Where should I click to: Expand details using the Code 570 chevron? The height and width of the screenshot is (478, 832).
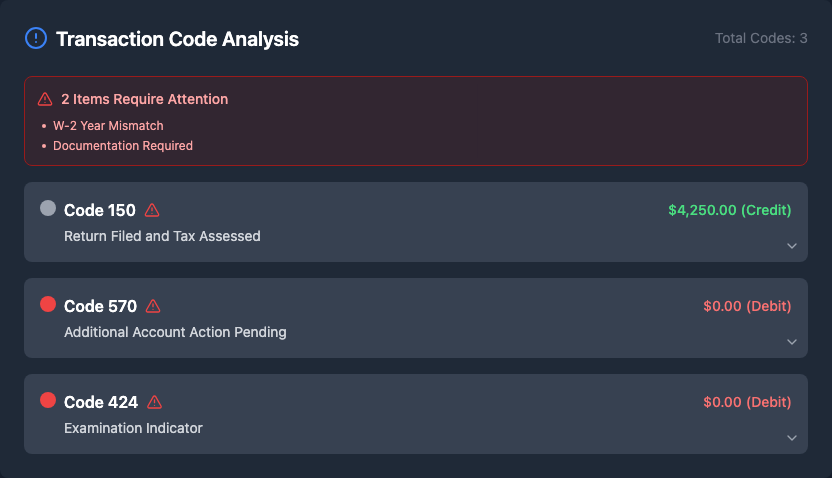[791, 342]
